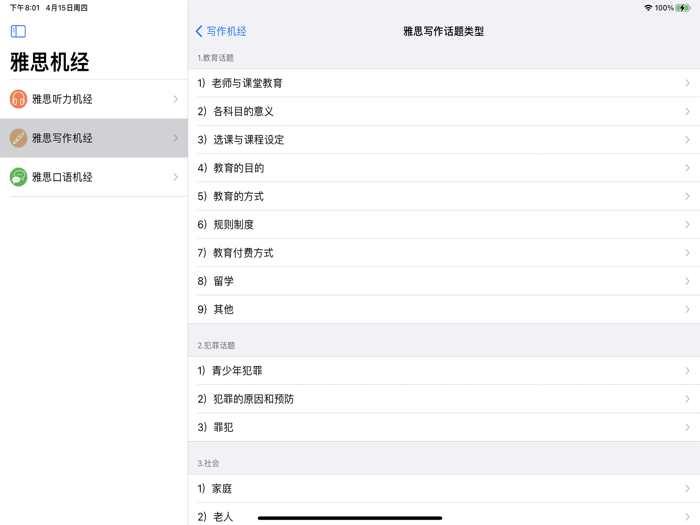This screenshot has height=525, width=700.
Task: Open 雅思听力机经 in the sidebar
Action: 94,99
